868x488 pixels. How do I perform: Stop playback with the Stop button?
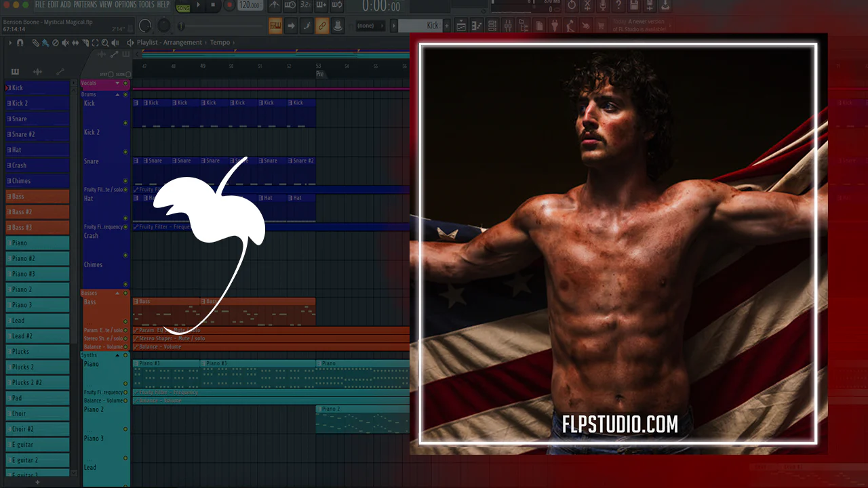point(214,5)
